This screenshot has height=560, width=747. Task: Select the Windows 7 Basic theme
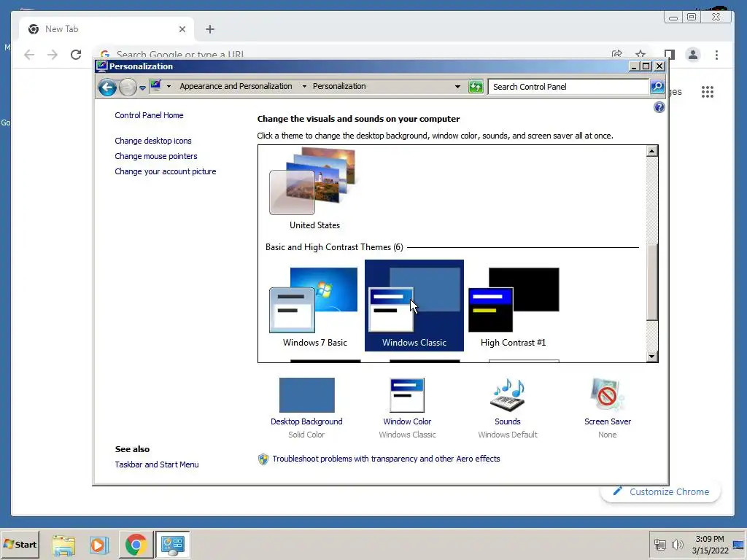[314, 306]
